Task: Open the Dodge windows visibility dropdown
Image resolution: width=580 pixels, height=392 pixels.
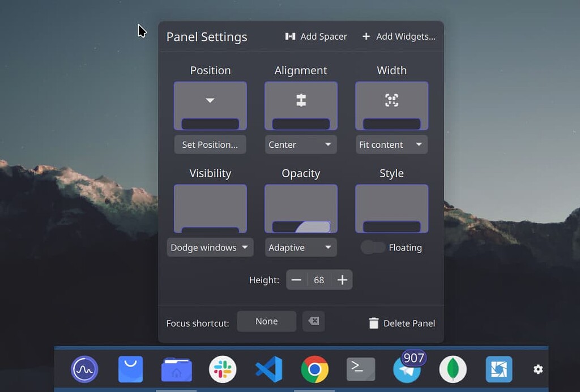Action: (x=210, y=248)
